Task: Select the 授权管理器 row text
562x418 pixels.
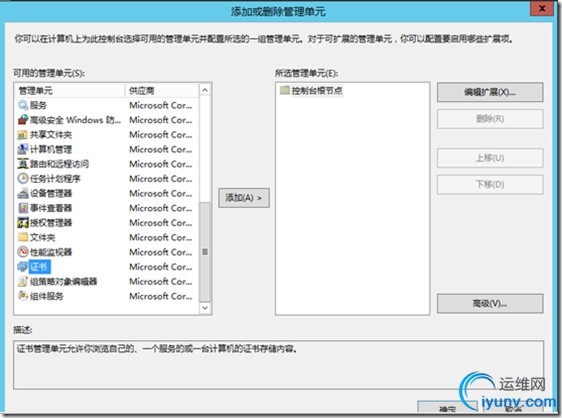Action: click(51, 223)
